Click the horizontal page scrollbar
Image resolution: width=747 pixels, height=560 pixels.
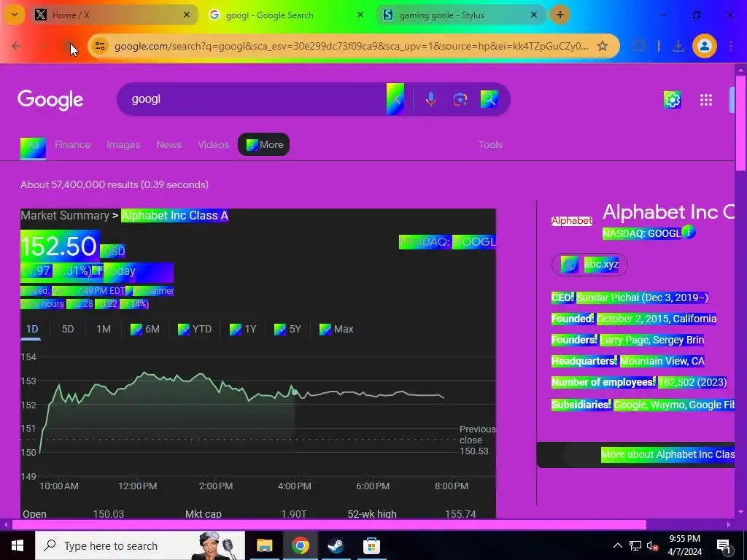point(329,525)
